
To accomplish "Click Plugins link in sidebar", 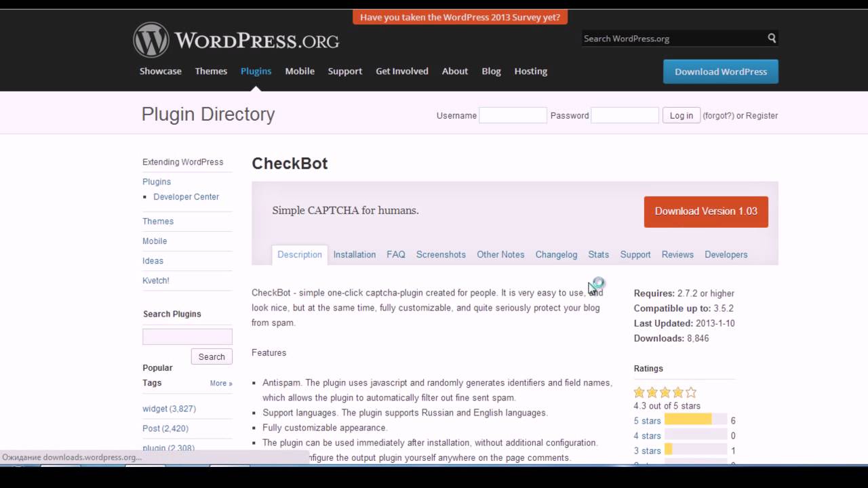I will click(157, 182).
